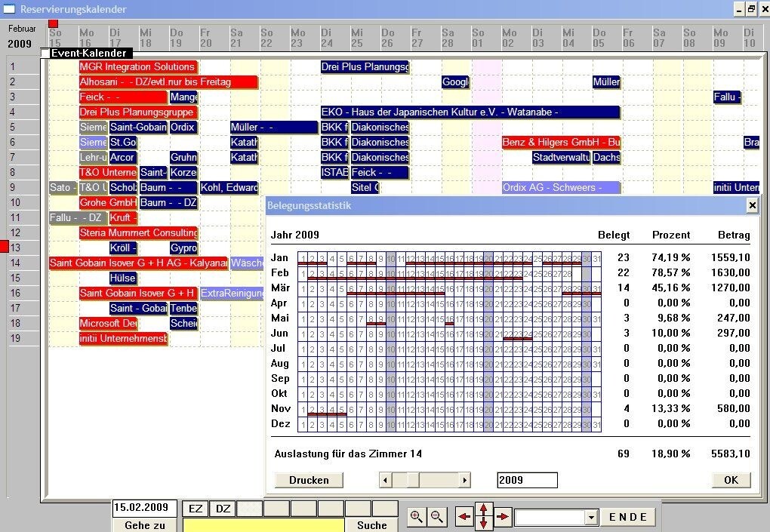Screen dimensions: 770x532
Task: Zoom out with the magnifier minus icon
Action: pos(437,516)
